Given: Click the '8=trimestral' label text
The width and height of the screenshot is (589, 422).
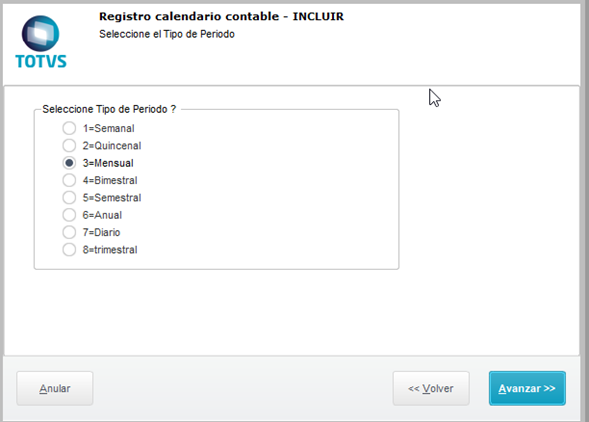Looking at the screenshot, I should [x=110, y=250].
